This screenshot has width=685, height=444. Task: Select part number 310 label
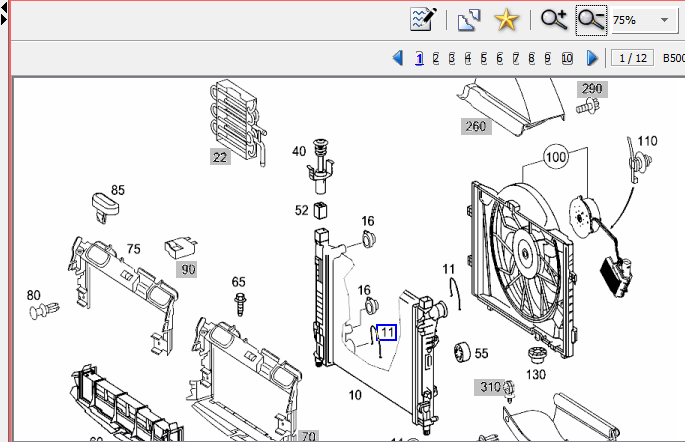pyautogui.click(x=490, y=387)
